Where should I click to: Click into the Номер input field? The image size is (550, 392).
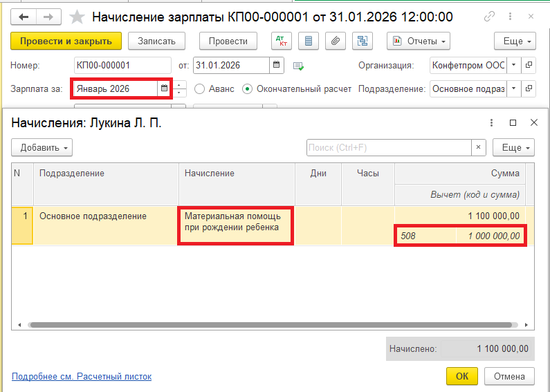click(122, 65)
